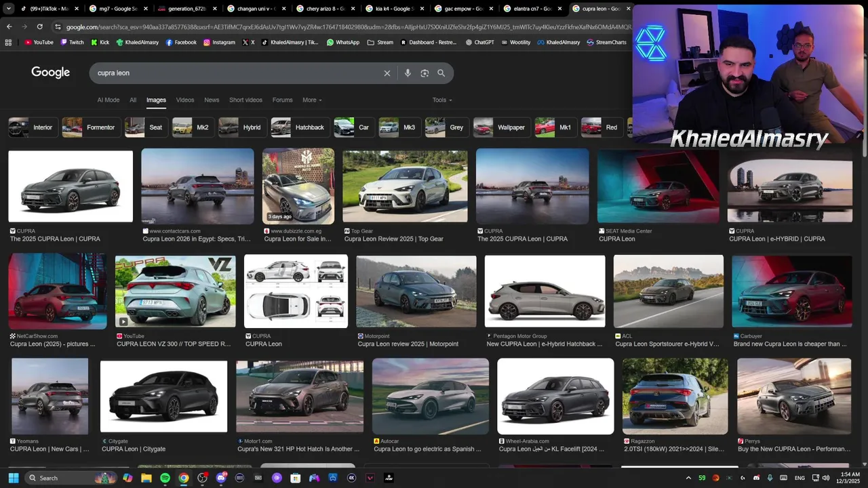Open the Top Gear Cupra Leon Review thumbnail
868x488 pixels.
click(405, 186)
